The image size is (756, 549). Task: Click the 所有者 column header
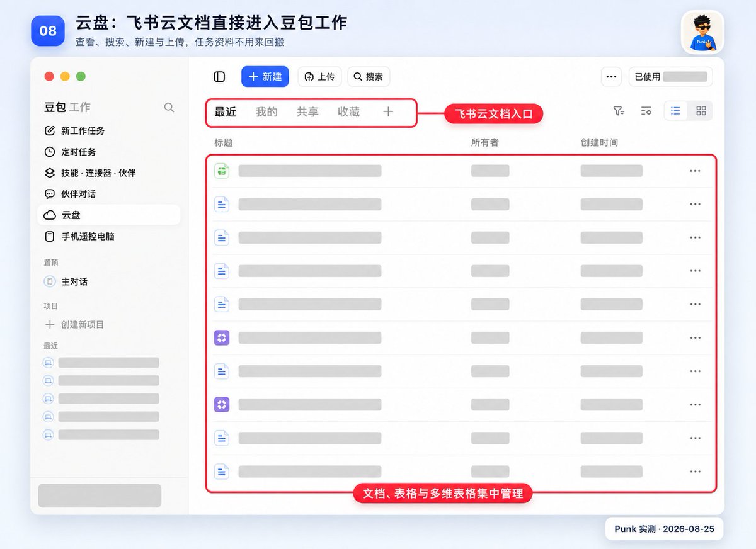pyautogui.click(x=485, y=143)
